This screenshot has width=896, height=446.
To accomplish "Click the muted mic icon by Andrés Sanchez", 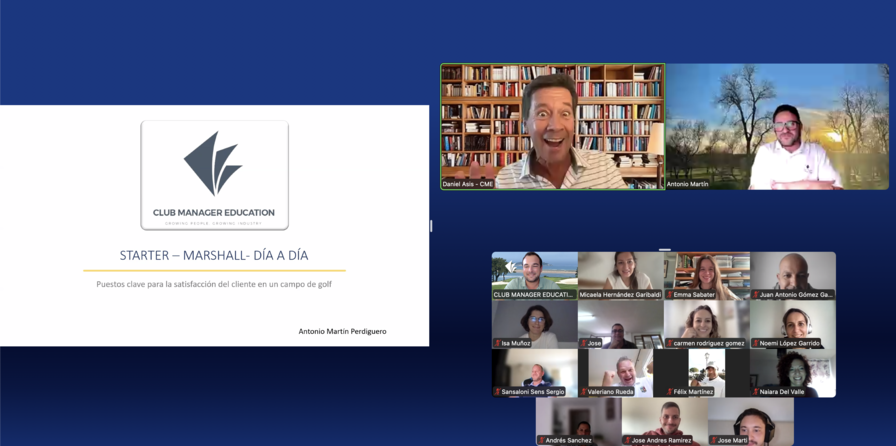I will [541, 440].
